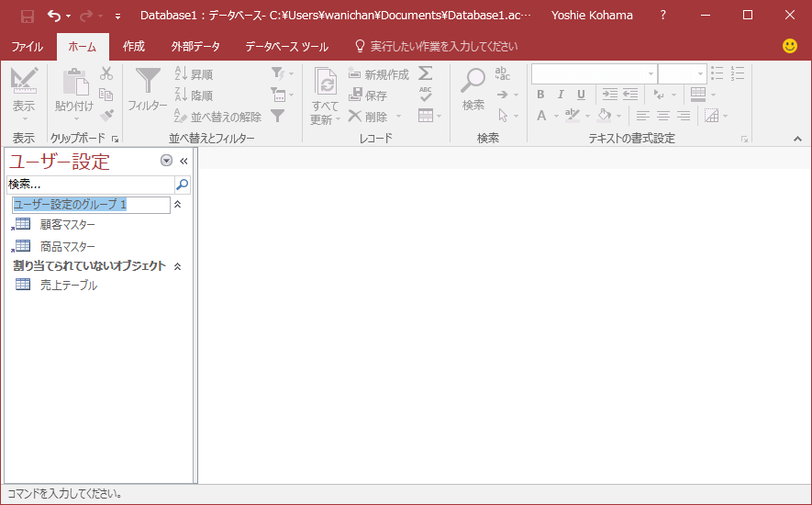812x505 pixels.
Task: Open the navigation pane category dropdown
Action: point(166,161)
